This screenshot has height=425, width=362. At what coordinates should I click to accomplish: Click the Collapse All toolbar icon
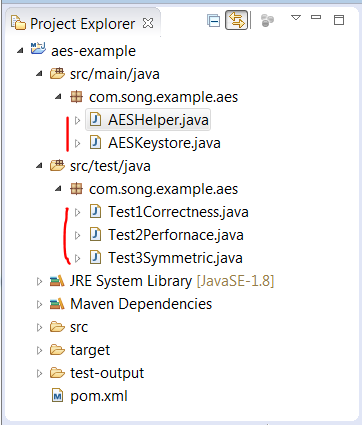tap(213, 21)
